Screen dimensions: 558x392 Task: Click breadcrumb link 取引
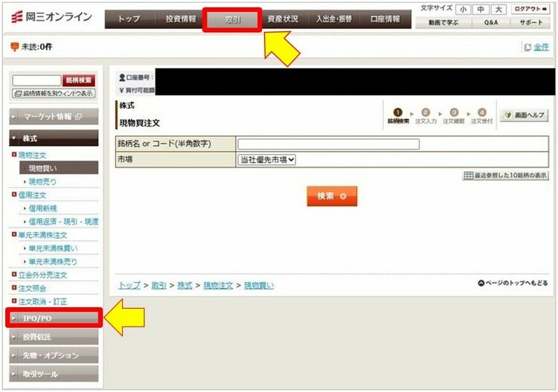(158, 286)
